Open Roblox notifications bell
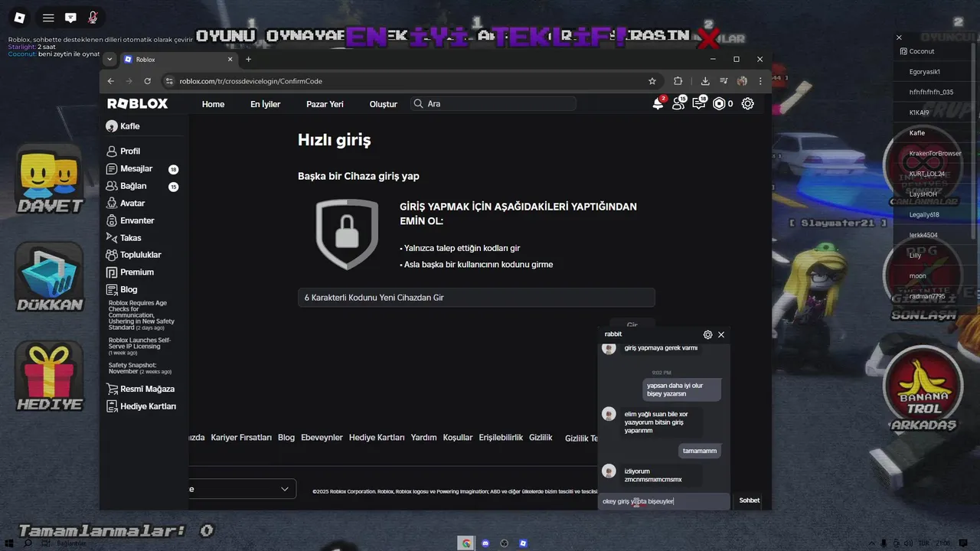The image size is (980, 551). (x=658, y=103)
